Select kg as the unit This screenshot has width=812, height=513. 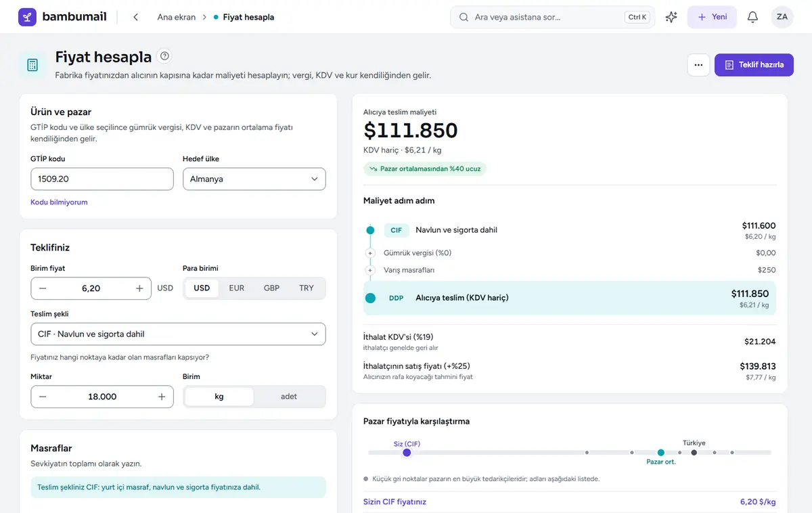pos(219,397)
